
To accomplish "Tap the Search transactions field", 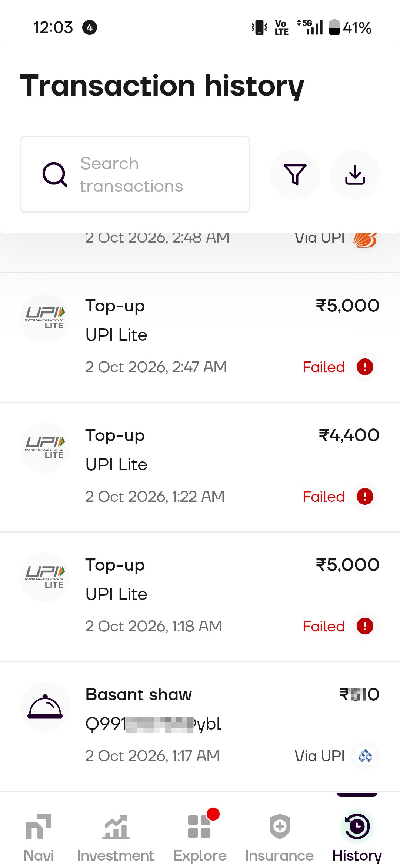I will (x=135, y=174).
